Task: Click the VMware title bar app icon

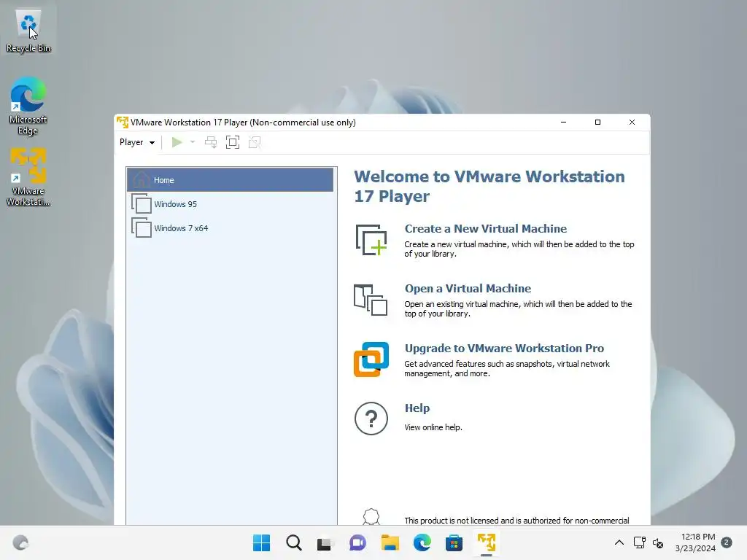Action: [123, 122]
